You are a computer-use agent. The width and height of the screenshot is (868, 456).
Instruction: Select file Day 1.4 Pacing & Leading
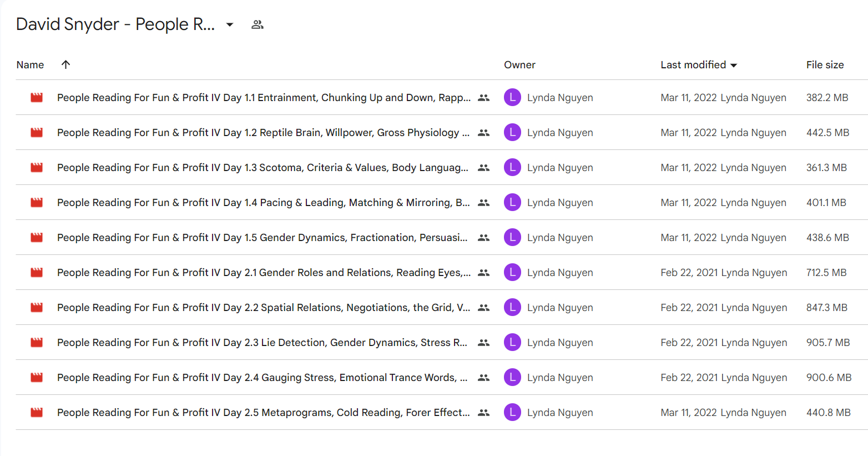[x=264, y=203]
